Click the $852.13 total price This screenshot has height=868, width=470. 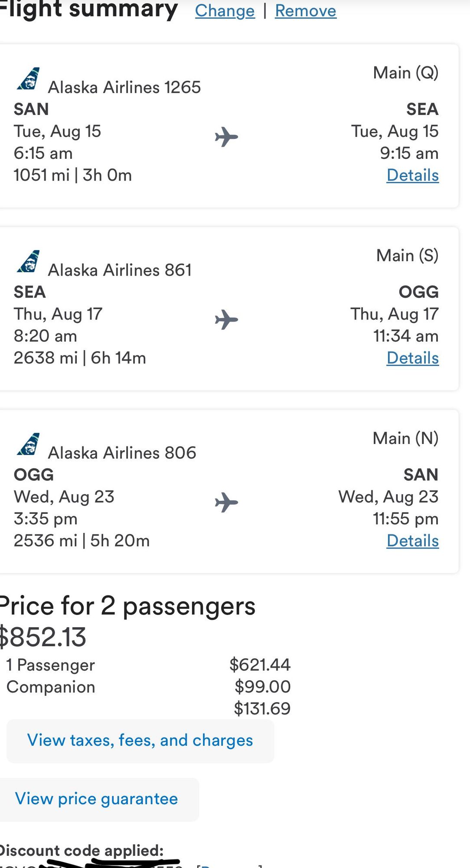click(x=43, y=637)
